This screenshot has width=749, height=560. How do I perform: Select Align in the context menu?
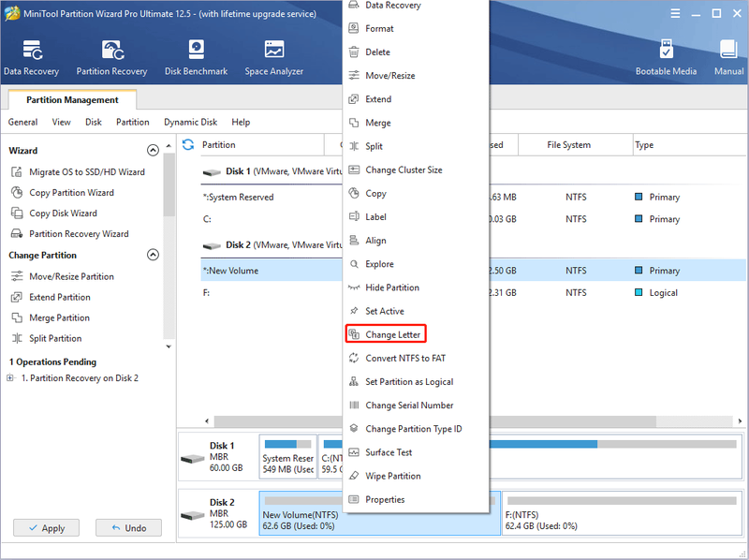[416, 241]
